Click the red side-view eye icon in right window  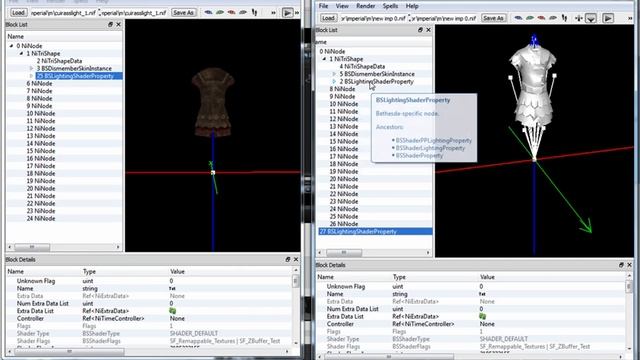(x=541, y=18)
